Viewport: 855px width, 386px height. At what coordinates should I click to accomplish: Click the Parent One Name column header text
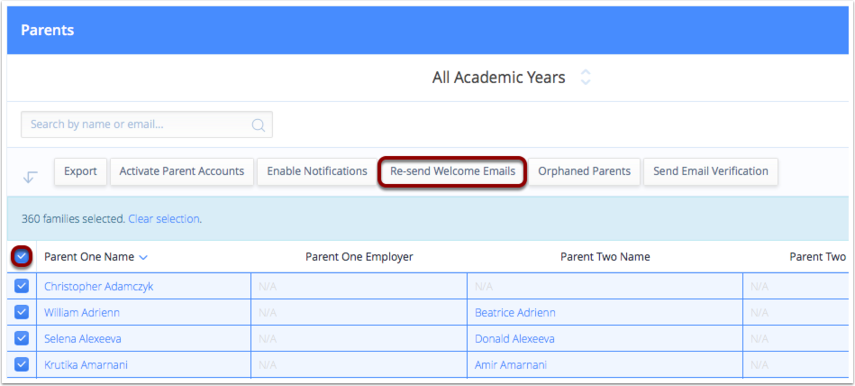[89, 257]
